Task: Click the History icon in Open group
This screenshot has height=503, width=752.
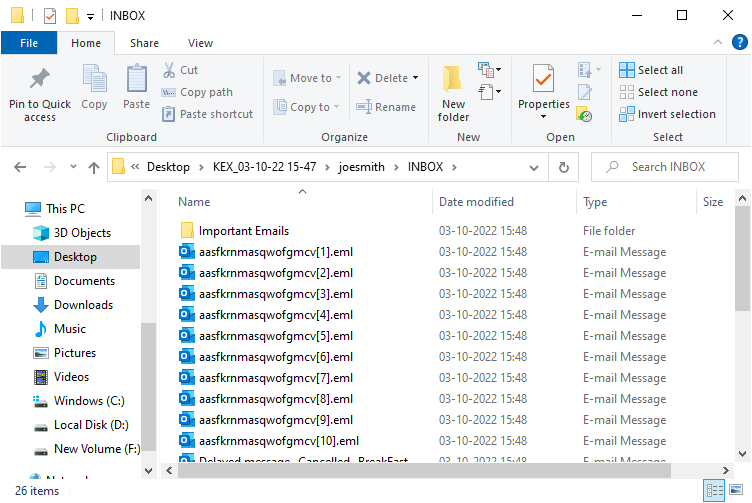Action: click(584, 114)
